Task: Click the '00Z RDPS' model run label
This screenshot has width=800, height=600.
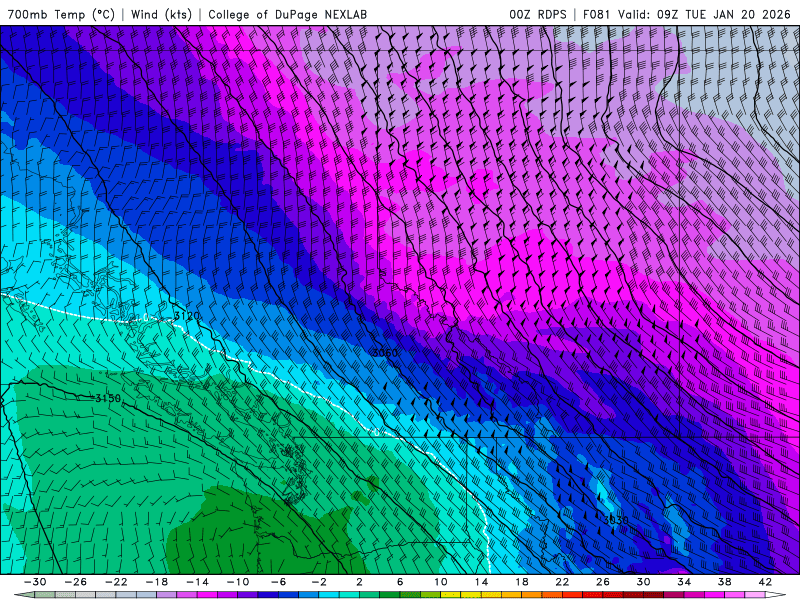Action: [x=538, y=14]
